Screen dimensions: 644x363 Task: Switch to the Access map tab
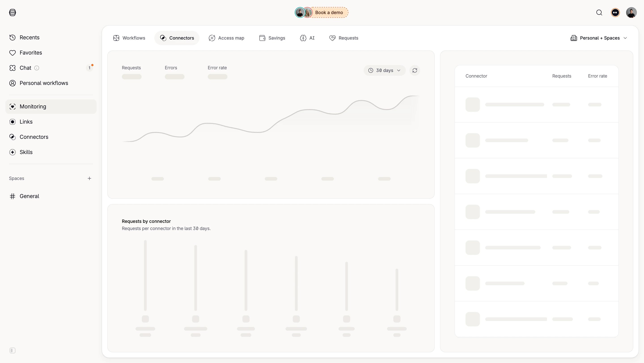(226, 38)
